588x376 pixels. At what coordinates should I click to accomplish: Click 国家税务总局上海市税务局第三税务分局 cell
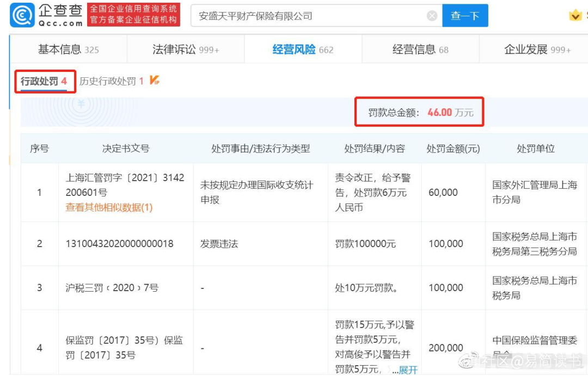pyautogui.click(x=535, y=244)
